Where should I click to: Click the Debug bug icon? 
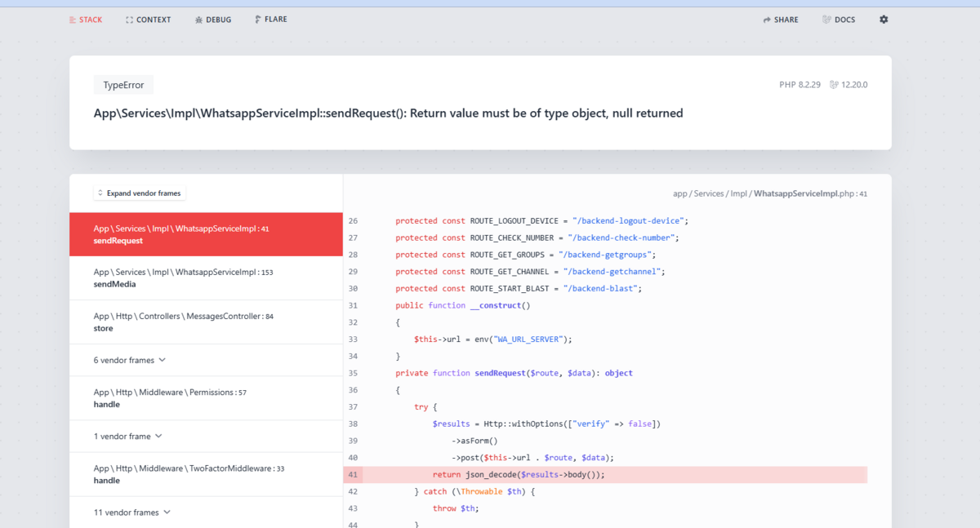pos(198,20)
